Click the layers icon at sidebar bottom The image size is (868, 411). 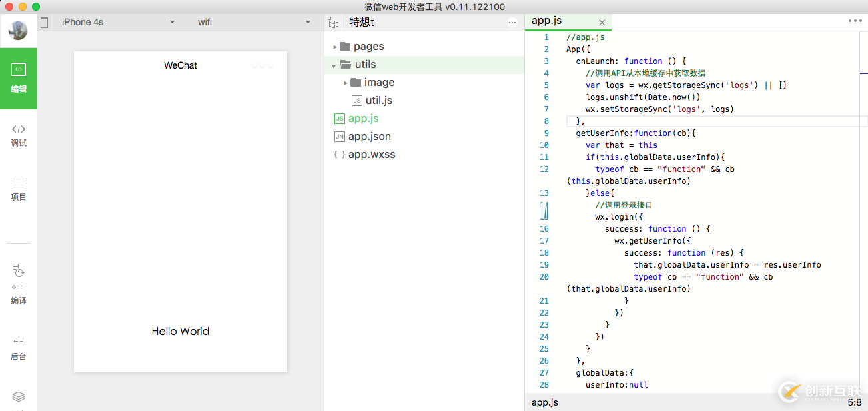pos(19,396)
